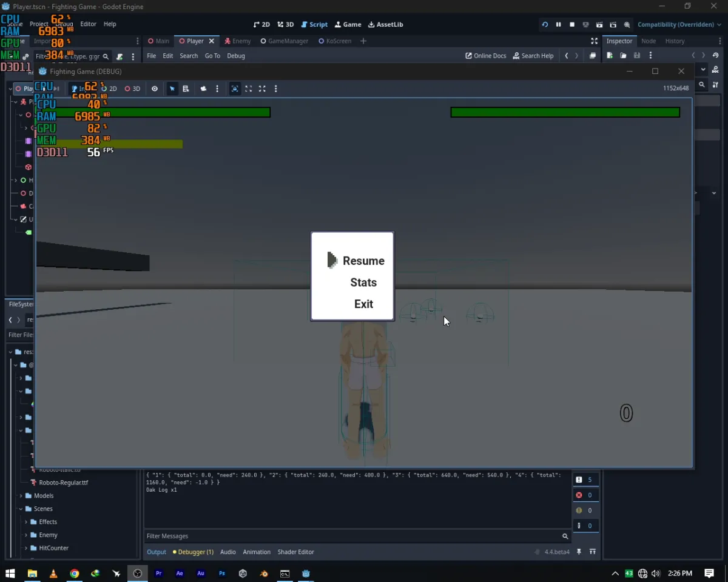Open the script editor Go To menu
Screen dimensions: 728x582
(x=212, y=56)
